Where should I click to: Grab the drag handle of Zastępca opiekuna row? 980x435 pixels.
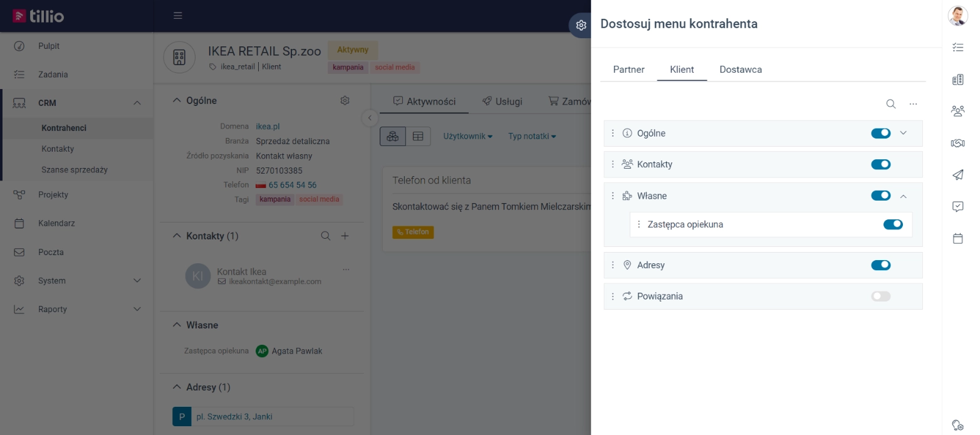(x=639, y=224)
